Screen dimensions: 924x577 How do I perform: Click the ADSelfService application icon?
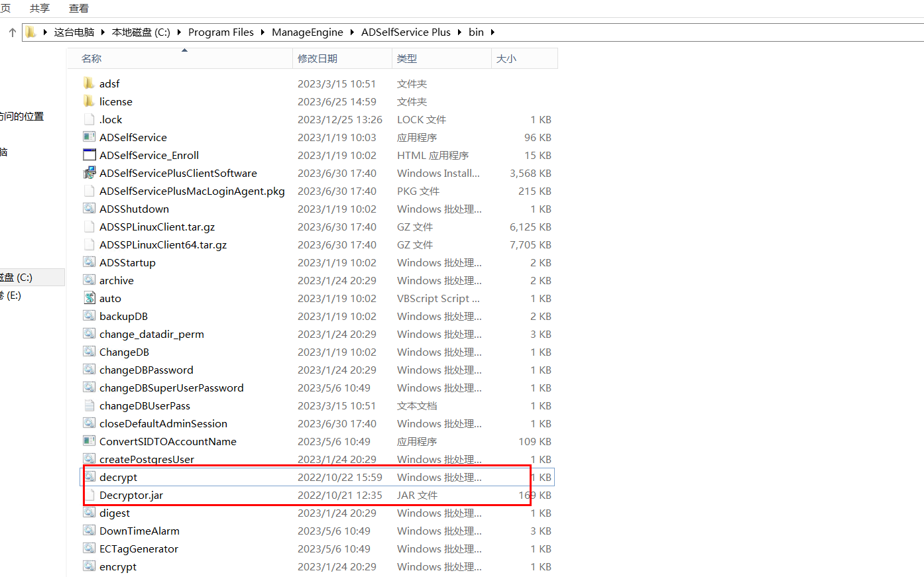[89, 136]
